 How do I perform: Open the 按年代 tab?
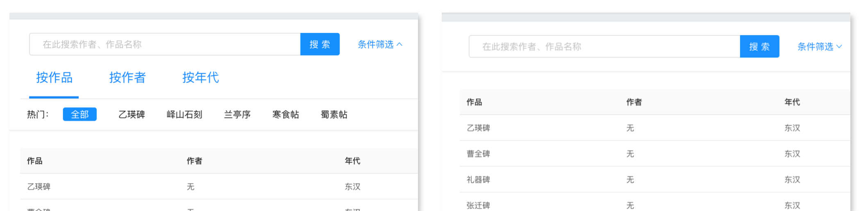[200, 78]
